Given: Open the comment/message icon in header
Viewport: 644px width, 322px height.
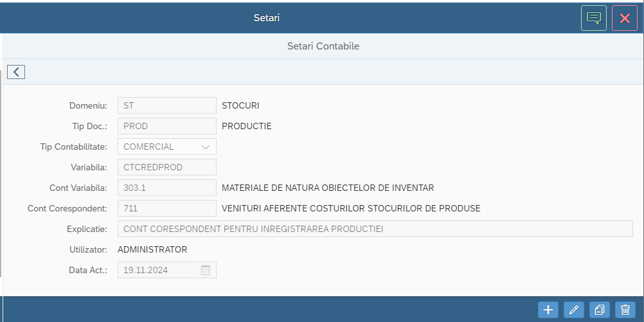Looking at the screenshot, I should [593, 18].
